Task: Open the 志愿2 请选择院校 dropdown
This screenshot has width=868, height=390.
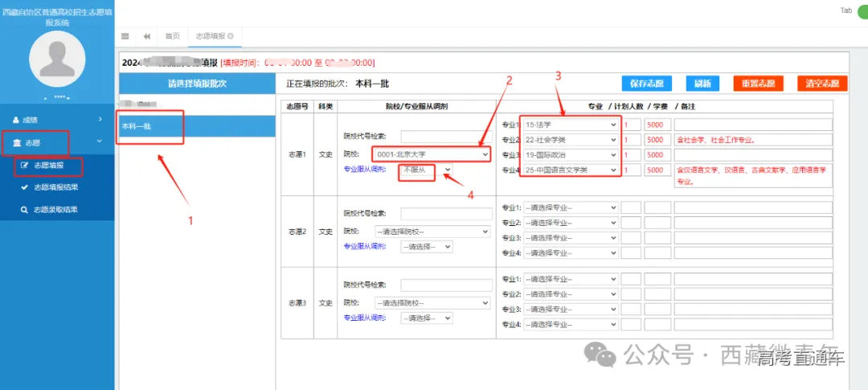Action: (x=430, y=231)
